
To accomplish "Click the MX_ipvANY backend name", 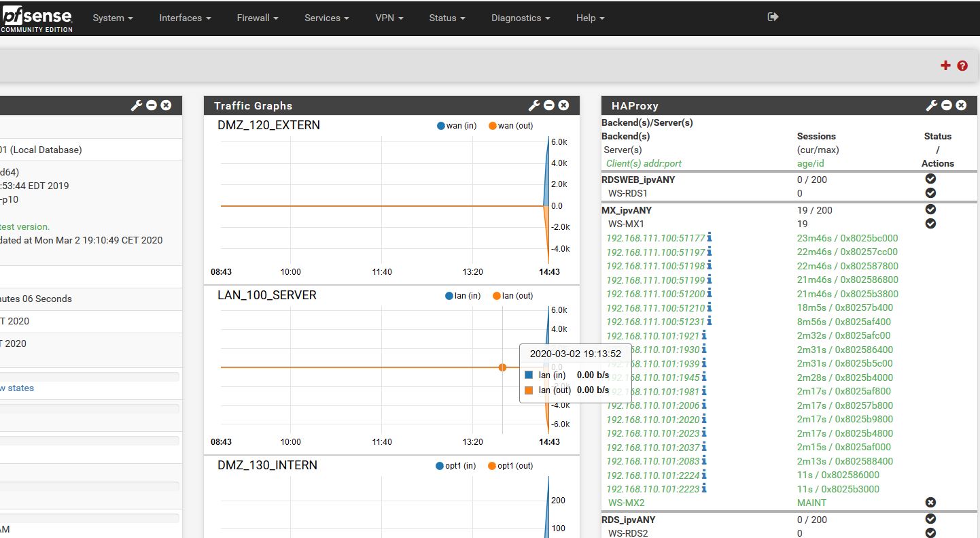I will (x=627, y=210).
